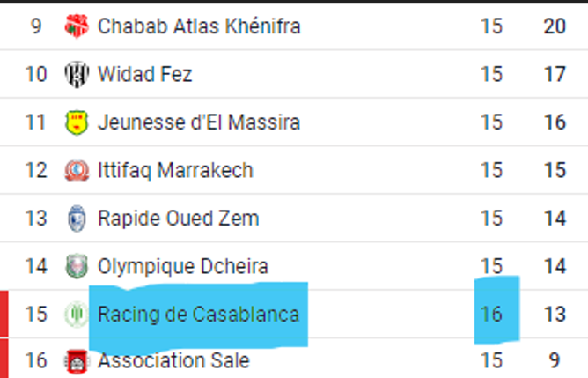The width and height of the screenshot is (588, 378).
Task: Click rank number 15 in table
Action: pos(36,315)
